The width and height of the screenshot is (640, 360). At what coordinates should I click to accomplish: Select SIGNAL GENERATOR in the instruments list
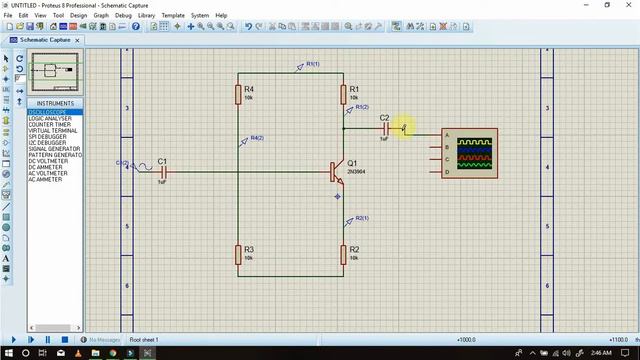(55, 149)
